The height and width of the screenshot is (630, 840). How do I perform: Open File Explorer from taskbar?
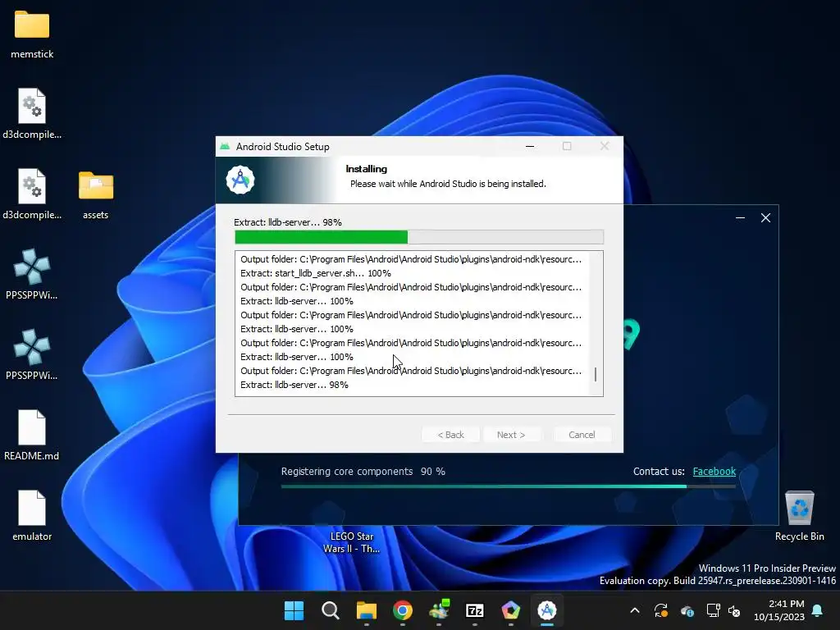[x=367, y=610]
